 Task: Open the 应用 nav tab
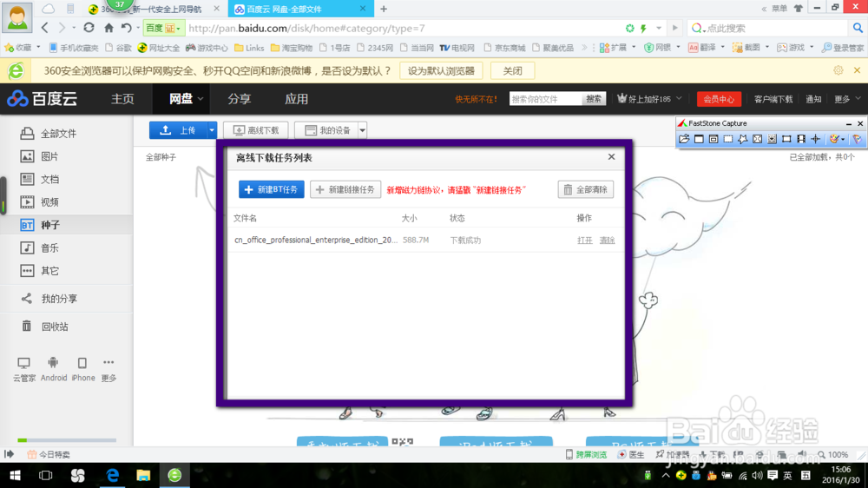[x=296, y=99]
